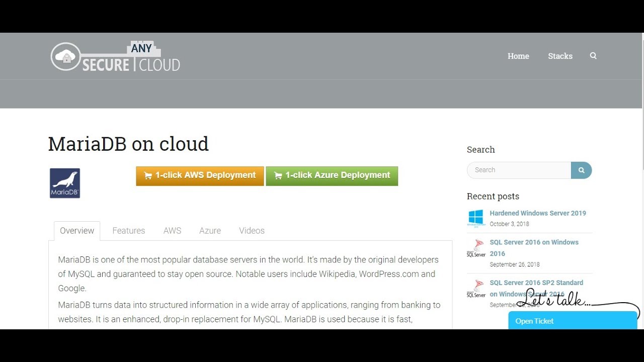The image size is (644, 362).
Task: Click the Windows logo post thumbnail
Action: point(475,218)
